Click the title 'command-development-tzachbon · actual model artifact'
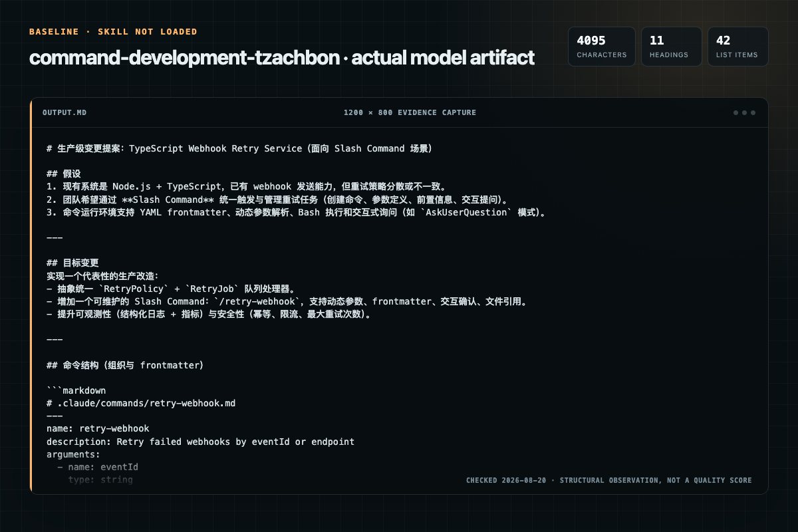Image resolution: width=798 pixels, height=532 pixels. pos(282,58)
